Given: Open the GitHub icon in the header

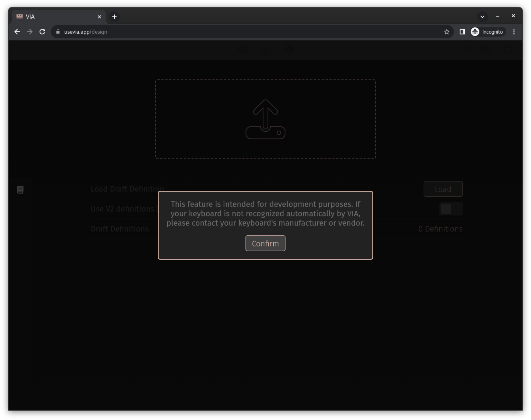Looking at the screenshot, I should click(509, 50).
